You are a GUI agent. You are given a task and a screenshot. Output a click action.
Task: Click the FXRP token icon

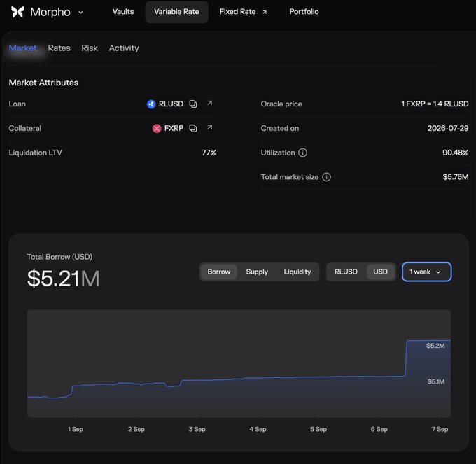[x=157, y=128]
